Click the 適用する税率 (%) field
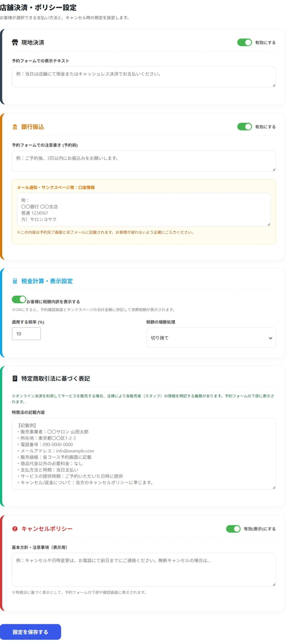Viewport: 286px width, 644px height. 26,334
